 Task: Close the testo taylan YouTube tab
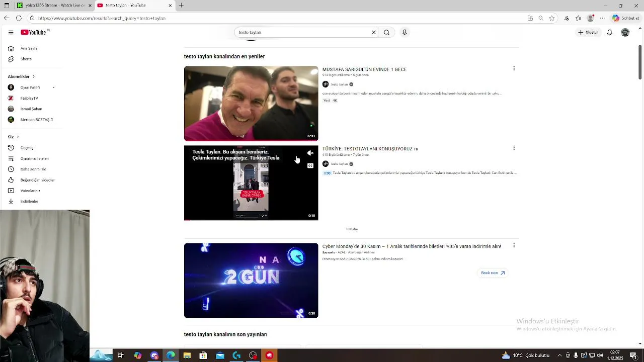tap(170, 5)
